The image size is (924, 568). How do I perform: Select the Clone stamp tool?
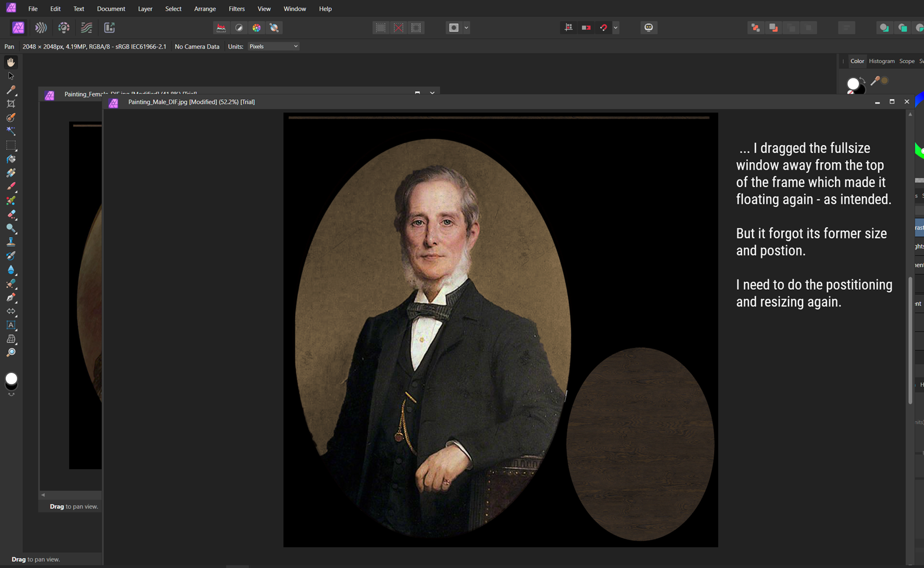10,242
